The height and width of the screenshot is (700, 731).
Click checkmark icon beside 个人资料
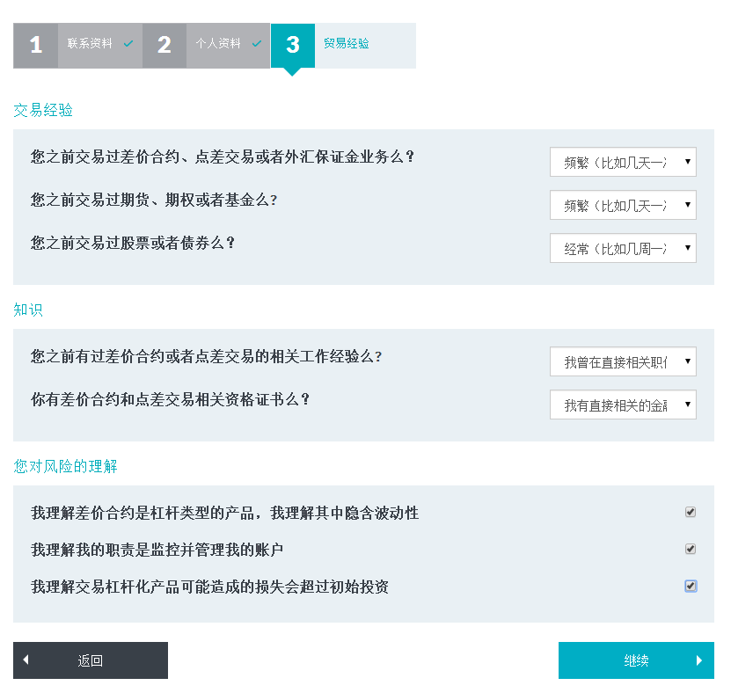tap(257, 44)
